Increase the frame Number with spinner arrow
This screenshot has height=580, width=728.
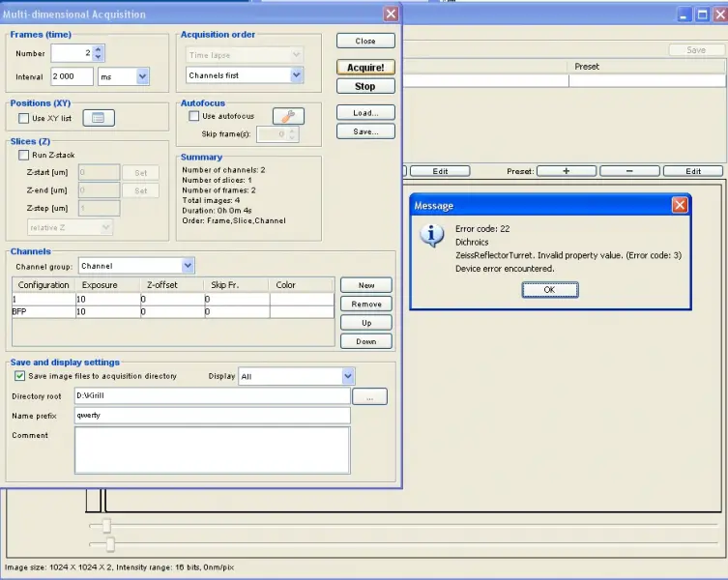point(99,49)
